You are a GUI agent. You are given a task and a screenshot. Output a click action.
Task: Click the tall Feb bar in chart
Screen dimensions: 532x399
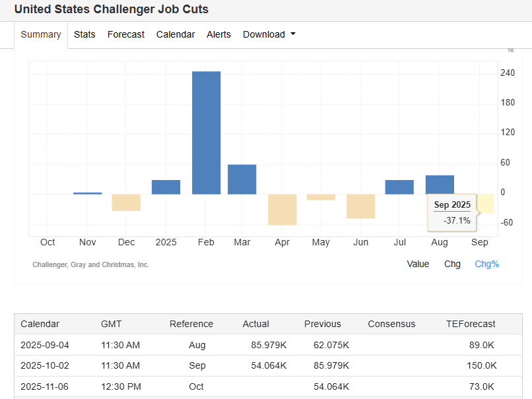click(206, 132)
